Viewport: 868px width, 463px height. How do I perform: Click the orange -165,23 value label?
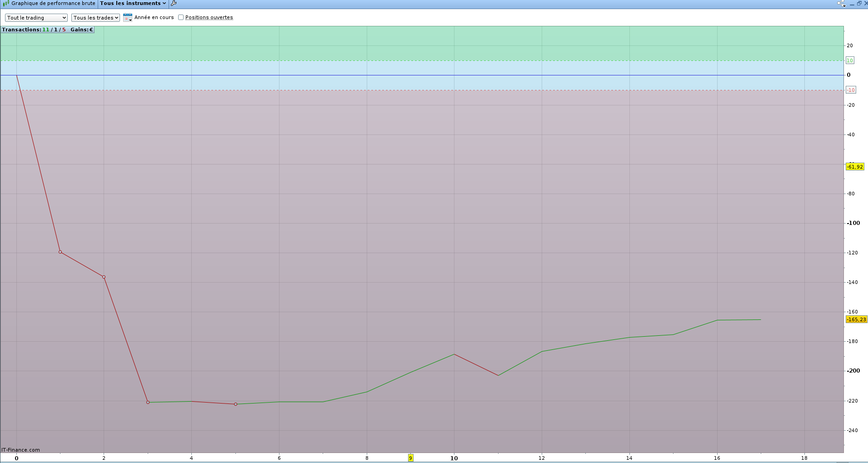pos(856,319)
